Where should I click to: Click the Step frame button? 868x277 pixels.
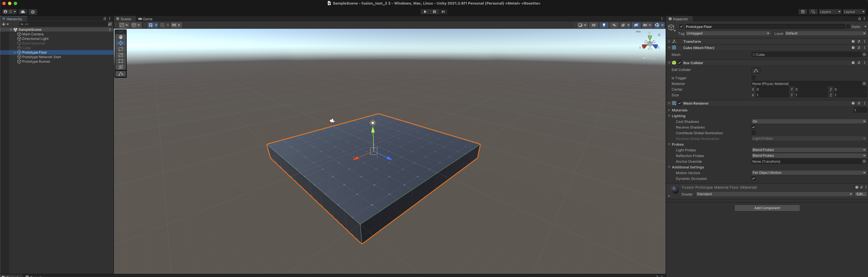444,11
